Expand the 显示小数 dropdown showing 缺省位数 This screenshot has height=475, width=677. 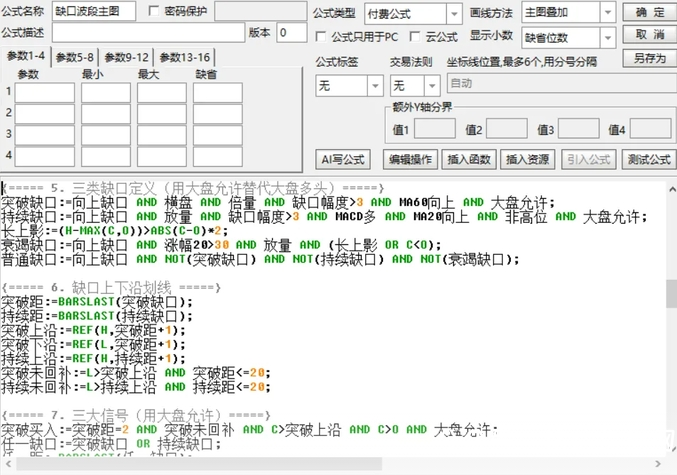tap(569, 38)
